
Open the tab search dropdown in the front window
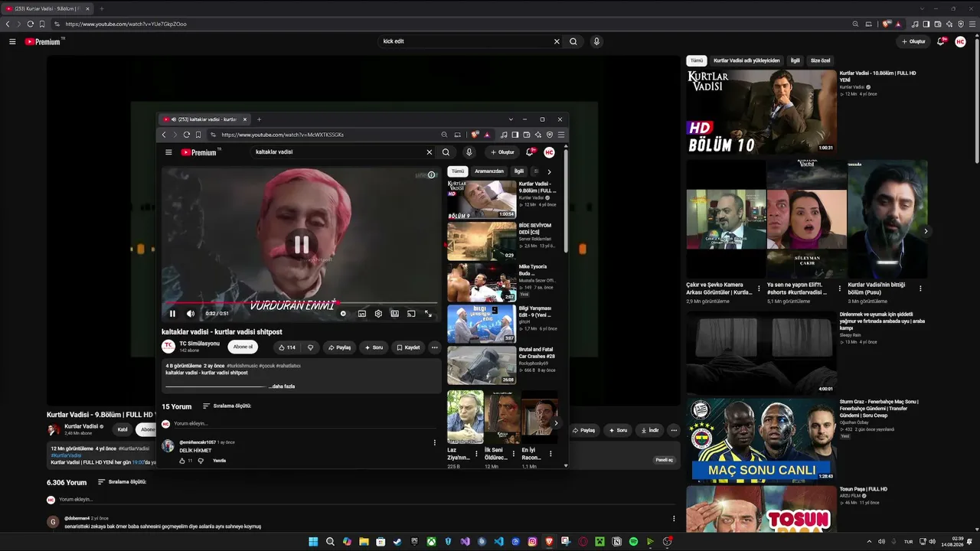(x=511, y=119)
